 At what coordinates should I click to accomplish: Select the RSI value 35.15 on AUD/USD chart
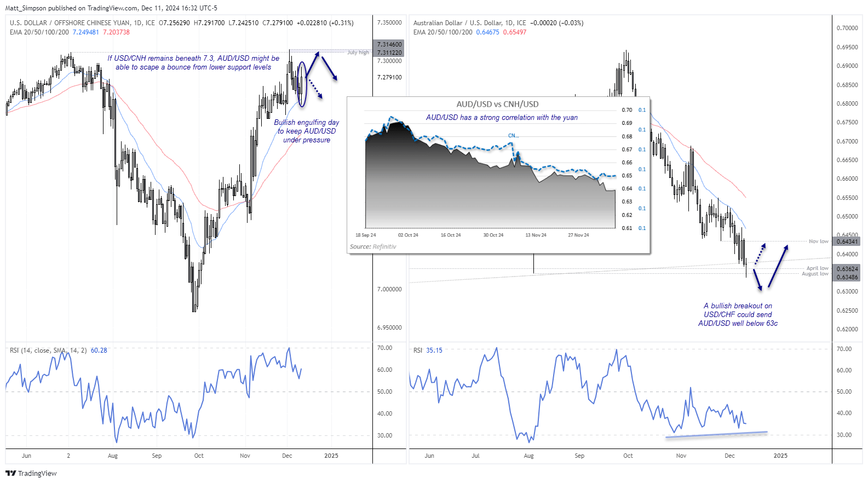click(x=434, y=350)
